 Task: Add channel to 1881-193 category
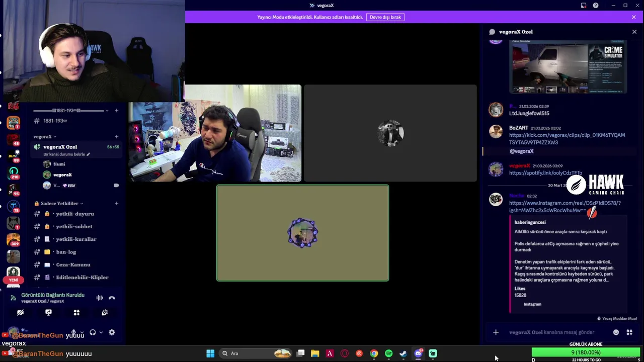[x=117, y=110]
